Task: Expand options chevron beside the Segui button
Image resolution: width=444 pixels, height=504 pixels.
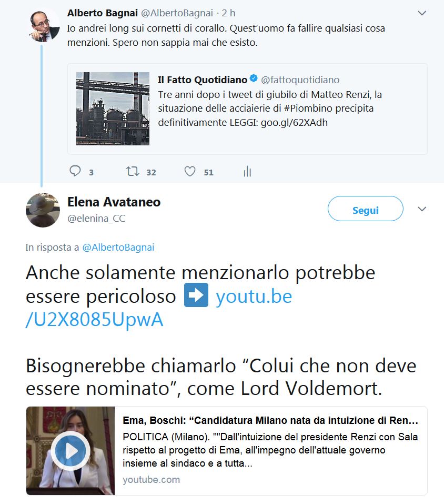Action: click(421, 209)
